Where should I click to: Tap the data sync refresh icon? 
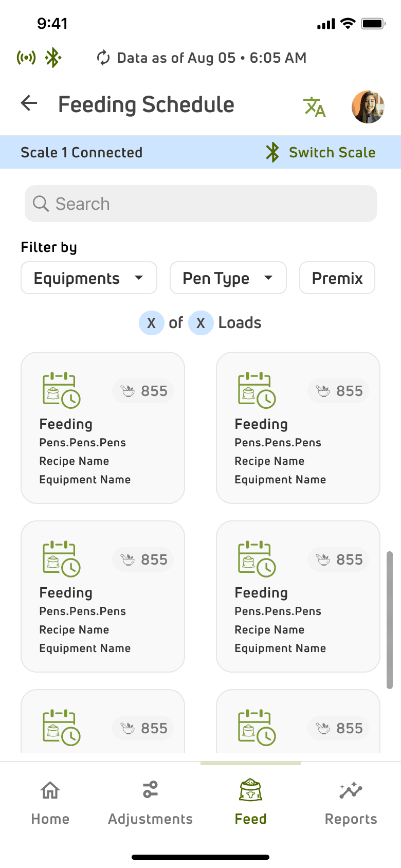click(103, 58)
